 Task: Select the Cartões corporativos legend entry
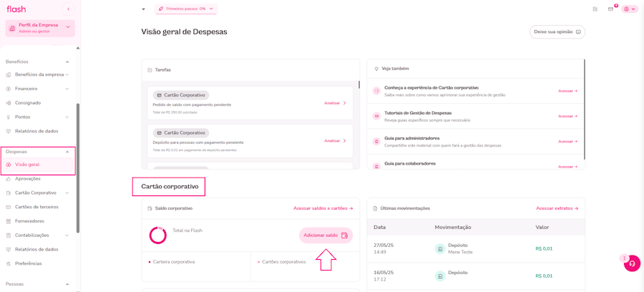pos(282,262)
